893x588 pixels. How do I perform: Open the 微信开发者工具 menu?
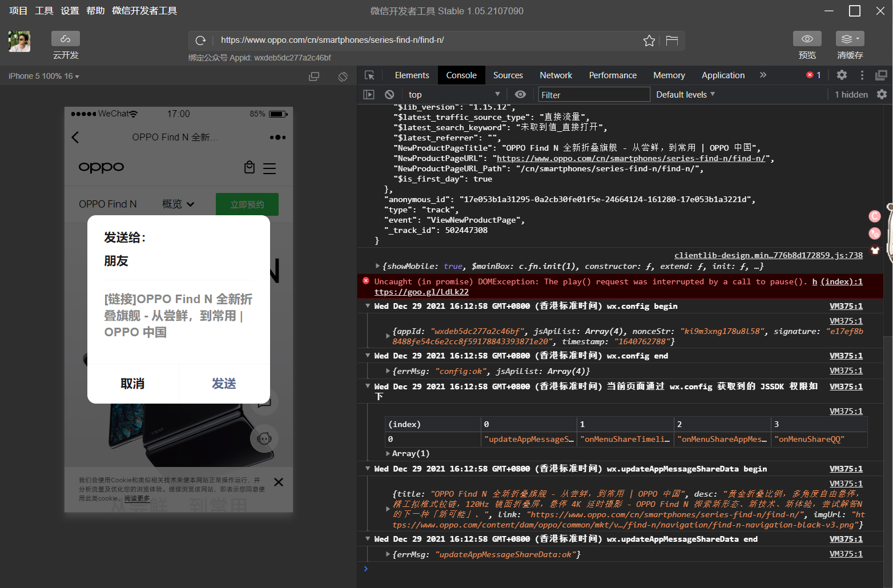pyautogui.click(x=144, y=11)
